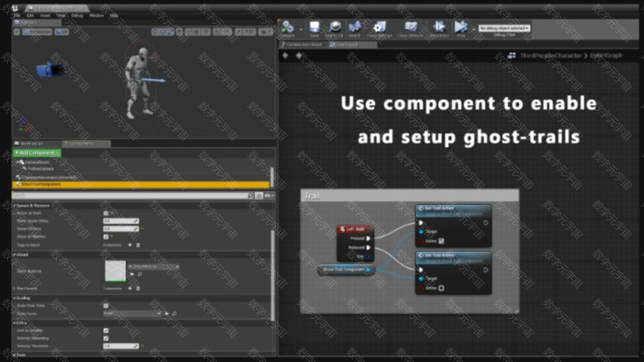Collapse the Scaling section
This screenshot has height=362, width=644.
point(14,298)
